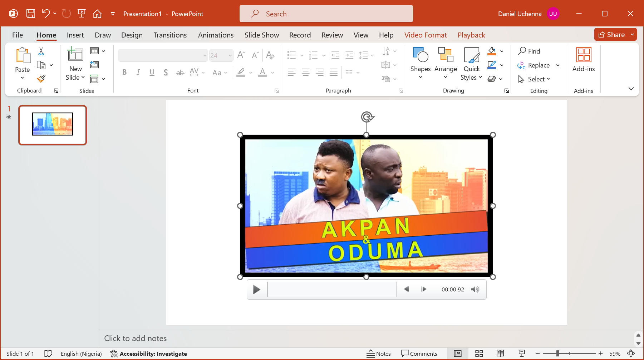The height and width of the screenshot is (360, 644).
Task: Toggle the Notes pane in status bar
Action: coord(379,354)
